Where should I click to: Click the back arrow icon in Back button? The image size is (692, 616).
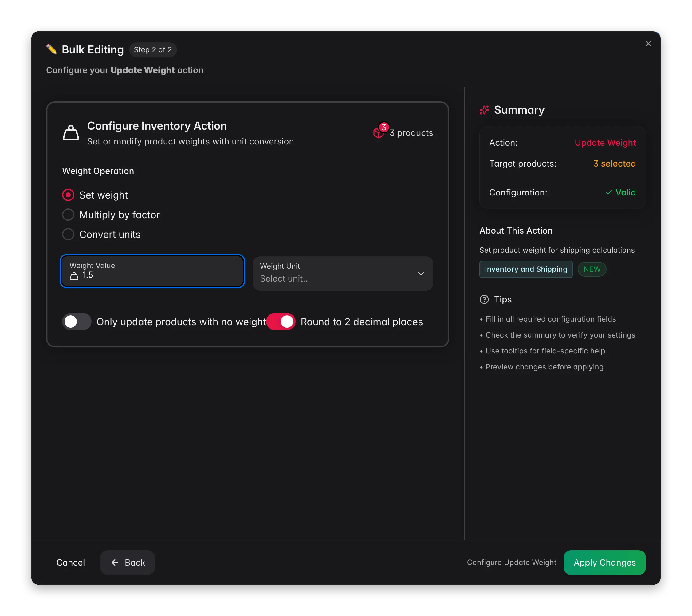tap(115, 563)
